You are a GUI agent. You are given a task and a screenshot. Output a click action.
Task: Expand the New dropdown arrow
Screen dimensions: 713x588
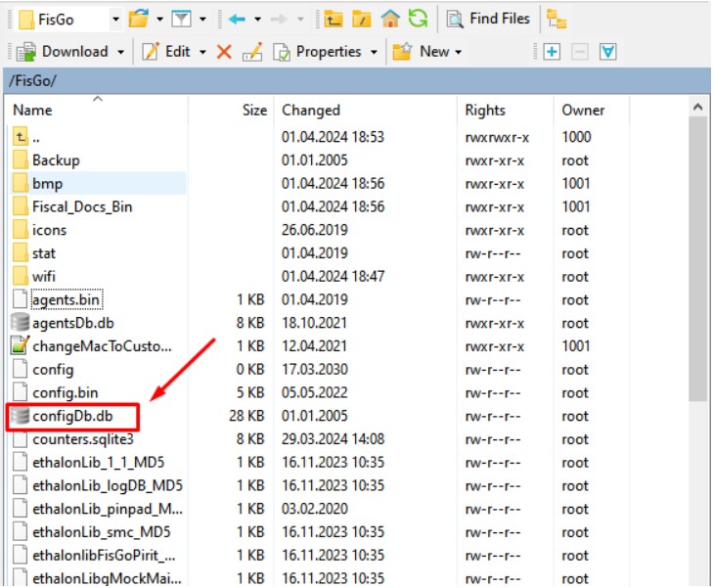(457, 52)
